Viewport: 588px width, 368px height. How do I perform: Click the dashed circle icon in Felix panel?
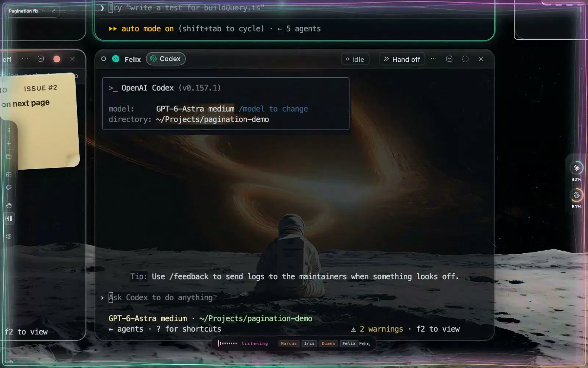465,59
